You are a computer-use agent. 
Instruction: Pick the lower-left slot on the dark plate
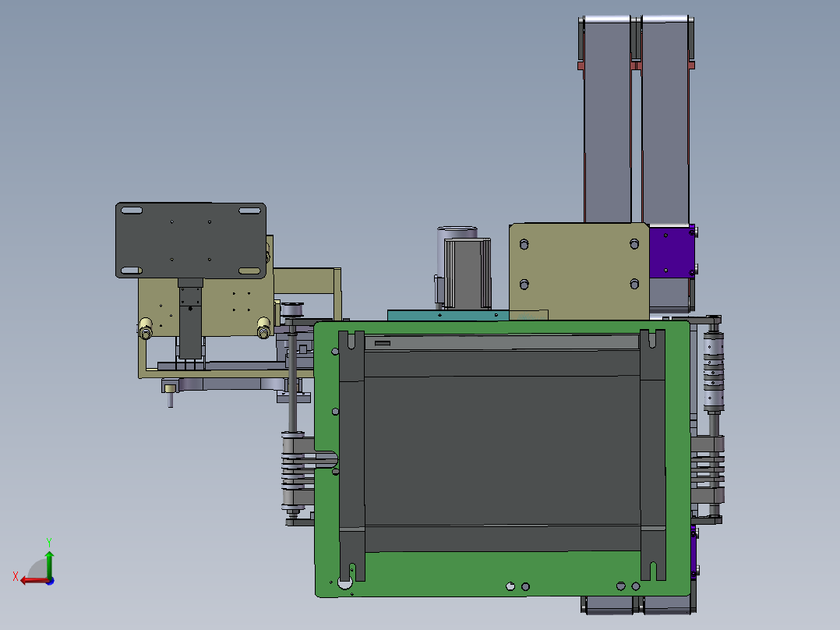[132, 271]
